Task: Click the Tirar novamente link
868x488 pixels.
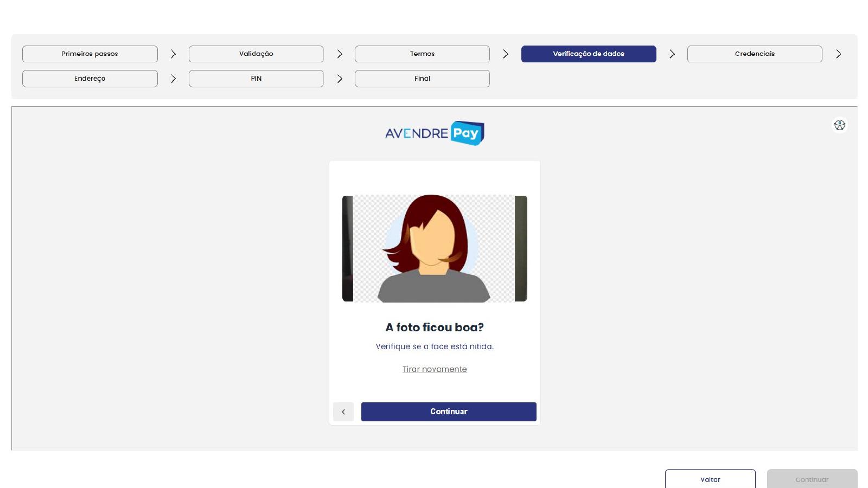Action: (x=435, y=369)
